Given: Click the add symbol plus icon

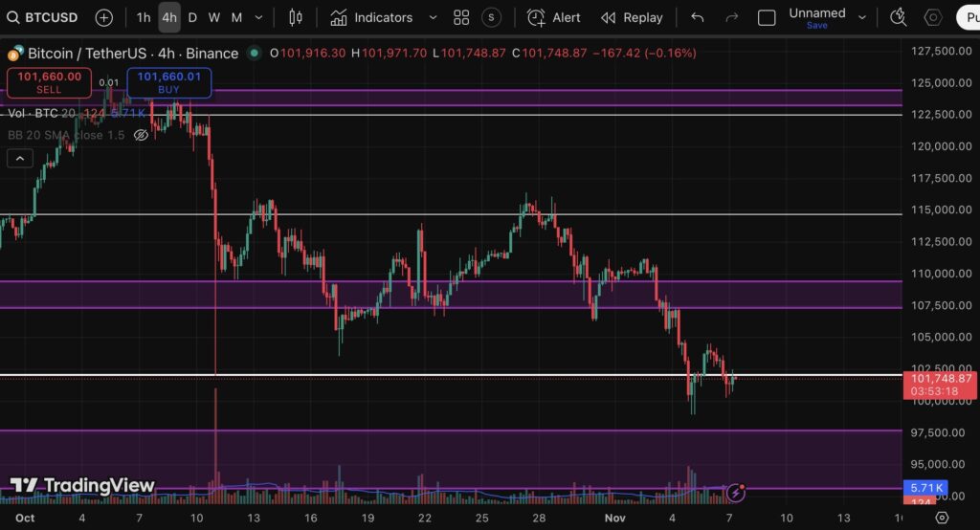Looking at the screenshot, I should point(103,17).
